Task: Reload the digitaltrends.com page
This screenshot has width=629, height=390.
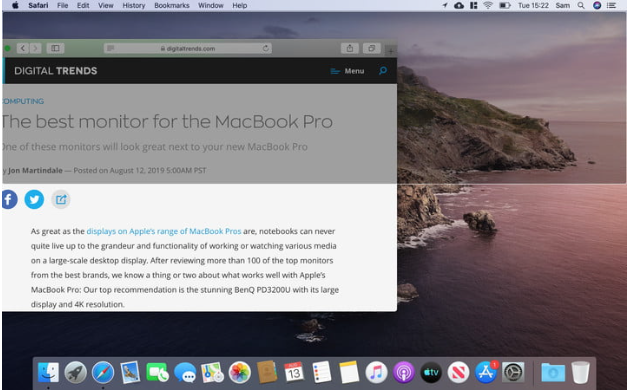Action: [x=266, y=49]
